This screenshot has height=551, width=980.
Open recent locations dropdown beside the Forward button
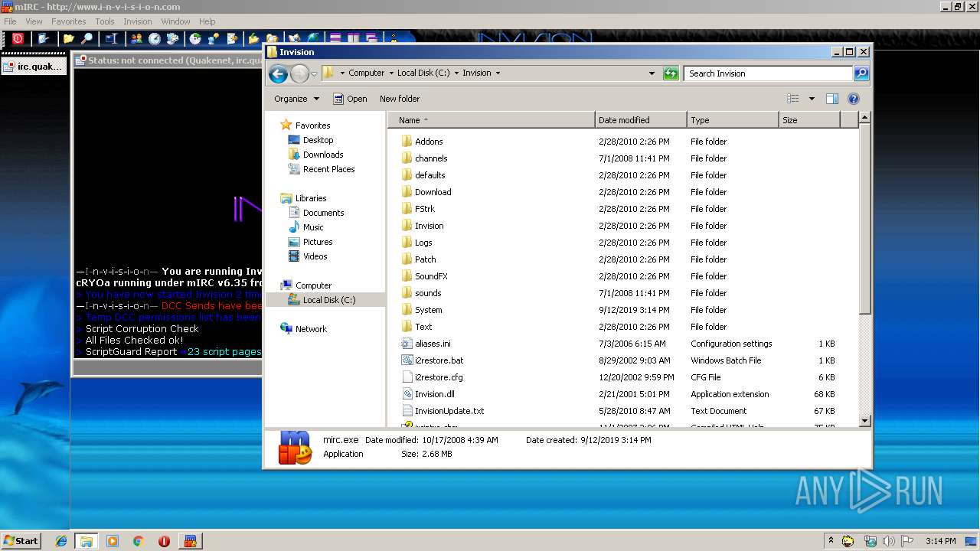pos(314,73)
